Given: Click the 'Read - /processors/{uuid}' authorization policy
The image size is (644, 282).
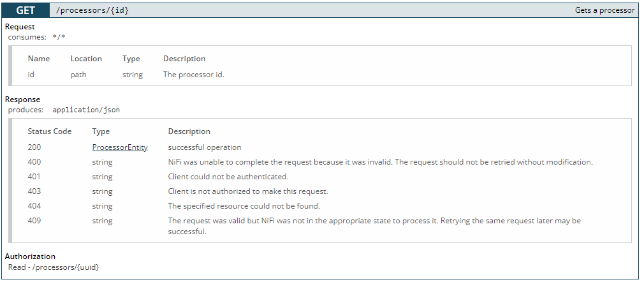Looking at the screenshot, I should click(x=54, y=267).
